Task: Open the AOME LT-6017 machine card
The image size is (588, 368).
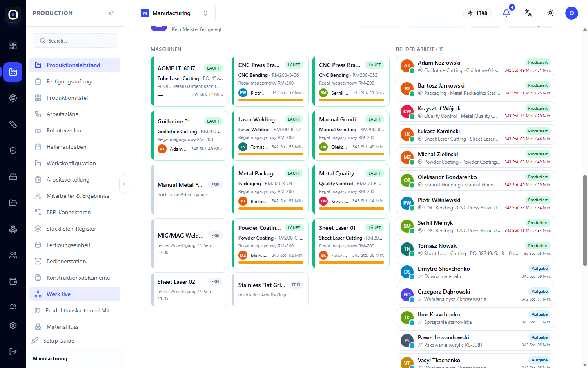Action: (189, 81)
